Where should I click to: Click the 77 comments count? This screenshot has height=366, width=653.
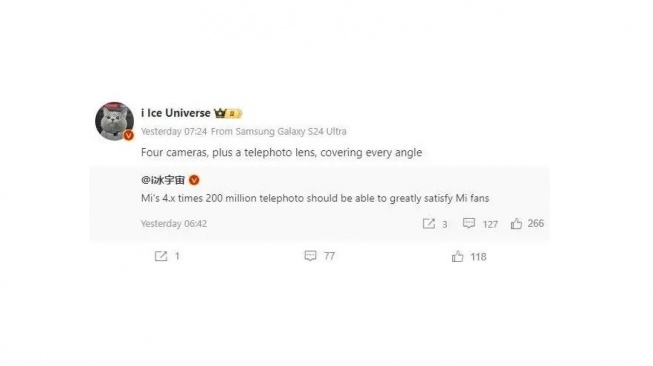click(x=329, y=256)
